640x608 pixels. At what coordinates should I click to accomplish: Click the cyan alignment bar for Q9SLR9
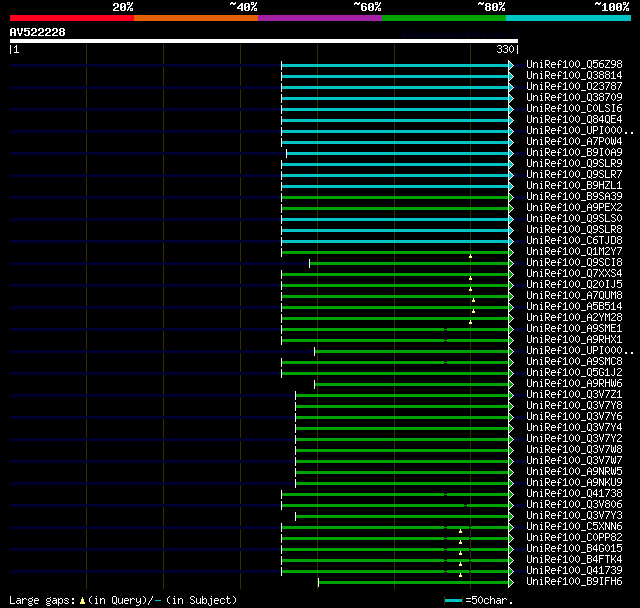pyautogui.click(x=395, y=163)
